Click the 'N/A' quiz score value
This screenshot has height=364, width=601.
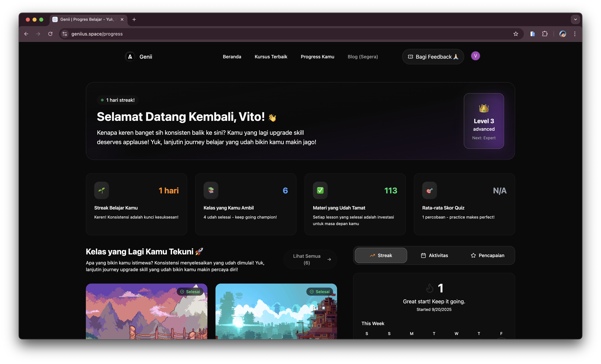pos(500,190)
